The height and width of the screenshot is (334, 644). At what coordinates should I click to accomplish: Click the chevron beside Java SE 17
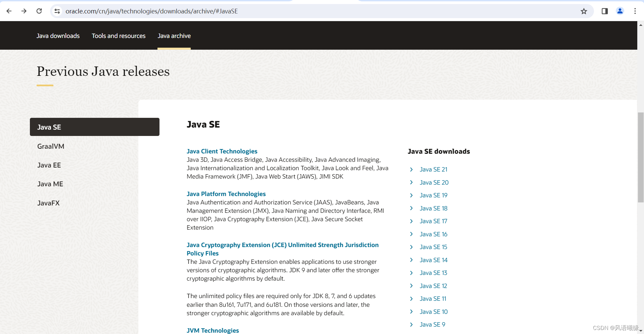[x=411, y=221]
